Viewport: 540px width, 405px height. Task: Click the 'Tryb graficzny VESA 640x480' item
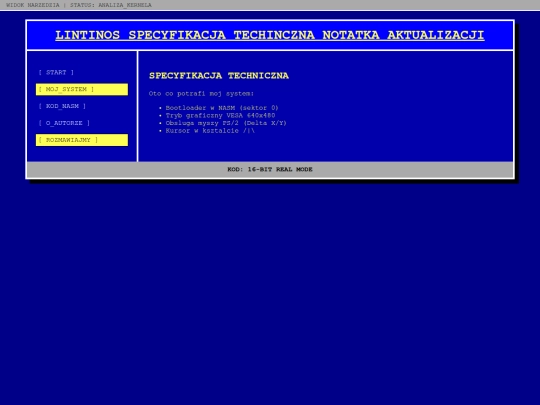point(220,115)
